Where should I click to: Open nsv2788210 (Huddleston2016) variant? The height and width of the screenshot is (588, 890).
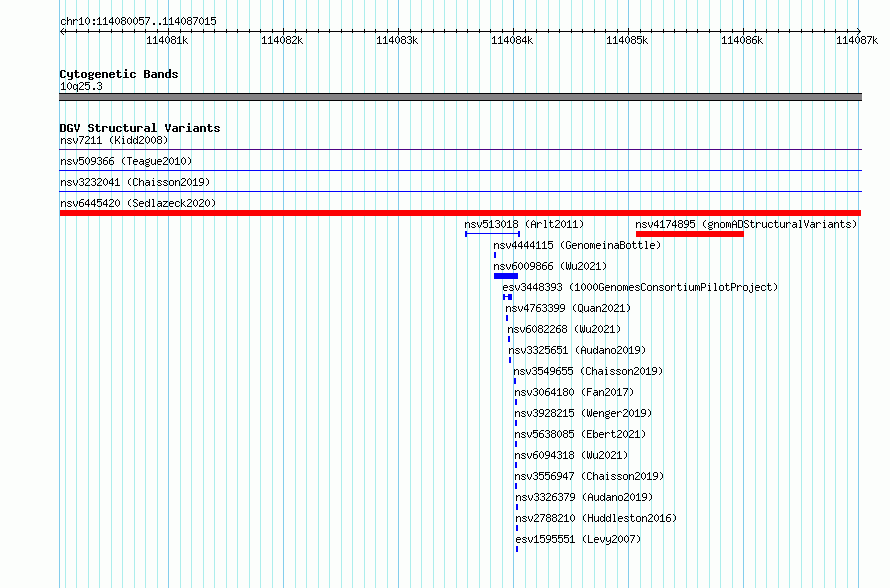597,518
